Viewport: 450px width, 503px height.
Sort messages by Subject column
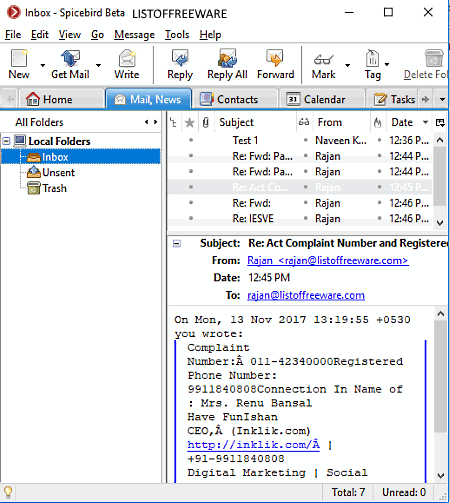pyautogui.click(x=255, y=122)
